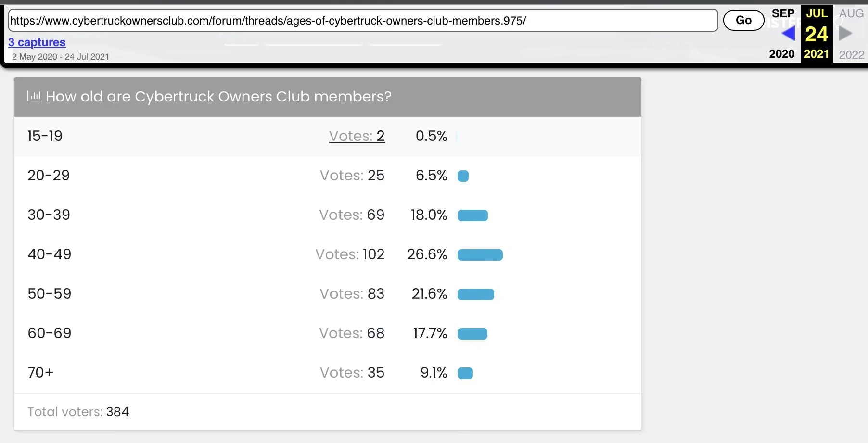
Task: Jump to year 2022 captures
Action: pos(852,54)
